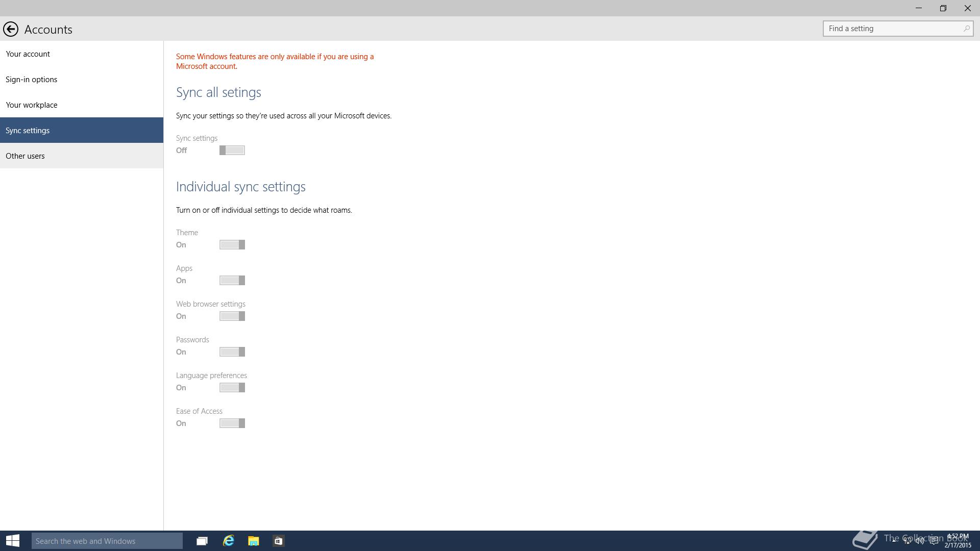
Task: Launch Internet Explorer from the taskbar
Action: click(x=228, y=541)
